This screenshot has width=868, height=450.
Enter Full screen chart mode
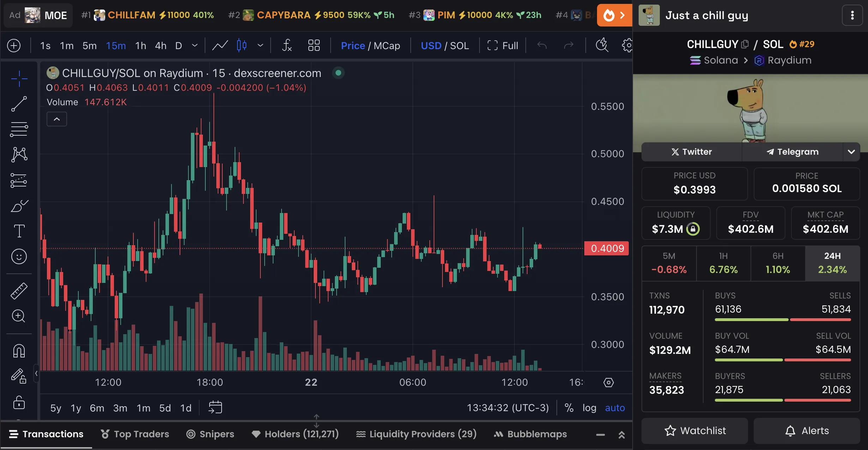tap(503, 46)
